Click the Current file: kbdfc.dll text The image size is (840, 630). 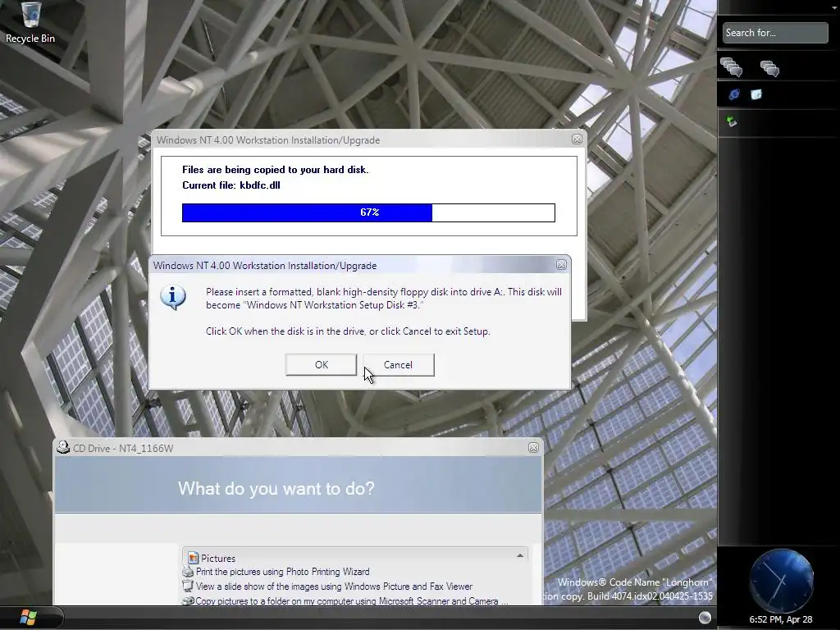[x=231, y=185]
